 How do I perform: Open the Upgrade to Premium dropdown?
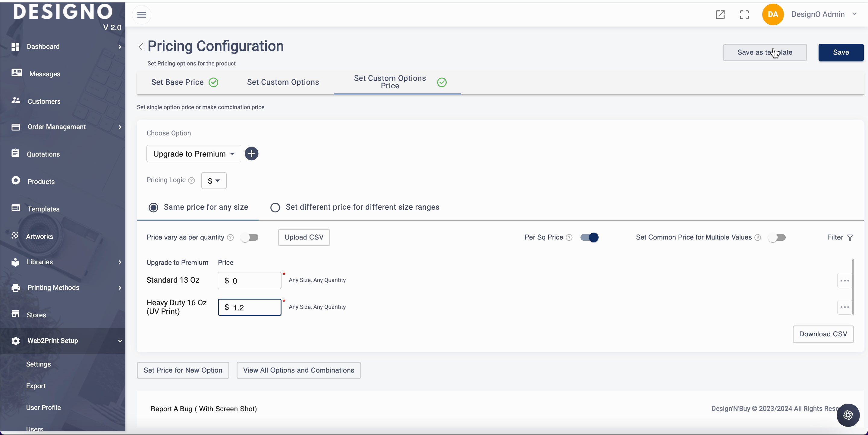(194, 154)
